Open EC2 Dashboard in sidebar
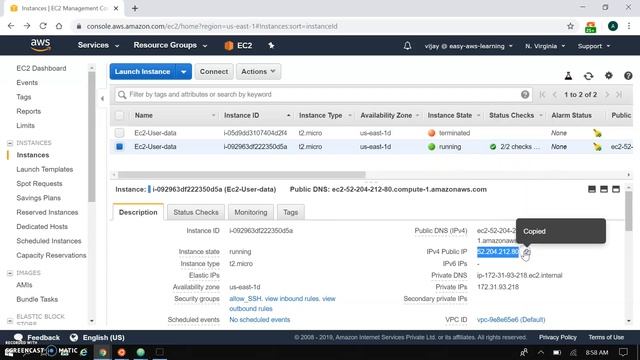This screenshot has height=360, width=640. point(41,68)
